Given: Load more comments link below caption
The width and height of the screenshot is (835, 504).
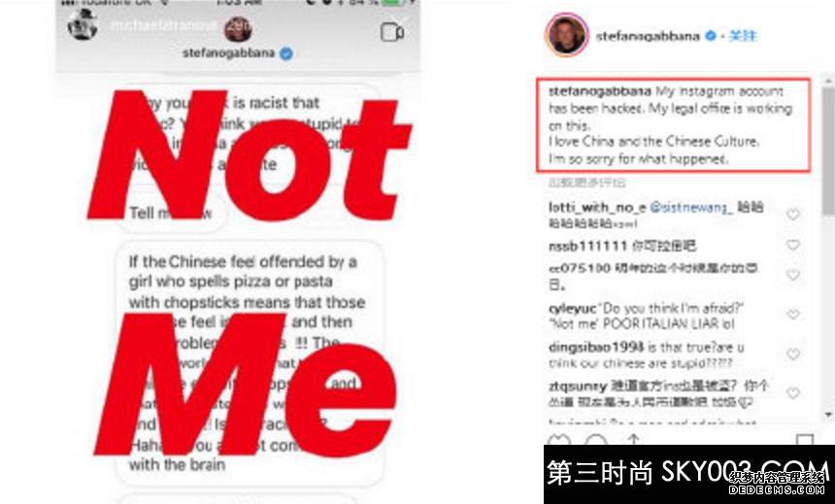Looking at the screenshot, I should [x=586, y=184].
